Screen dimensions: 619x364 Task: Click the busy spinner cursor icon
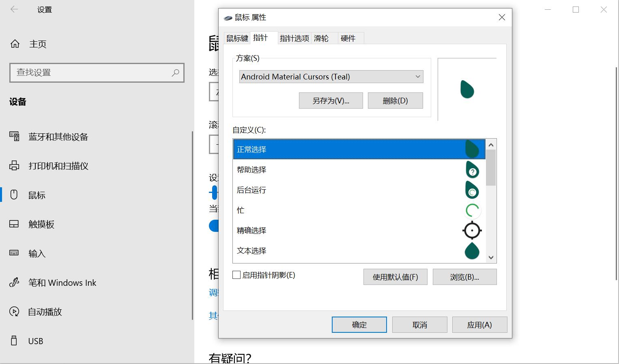472,210
